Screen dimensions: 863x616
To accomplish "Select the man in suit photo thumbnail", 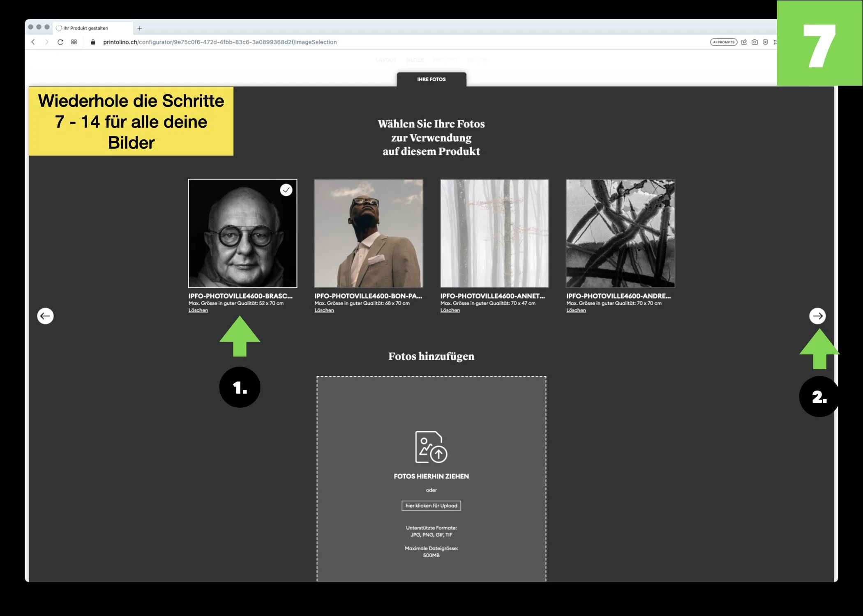I will [x=368, y=233].
